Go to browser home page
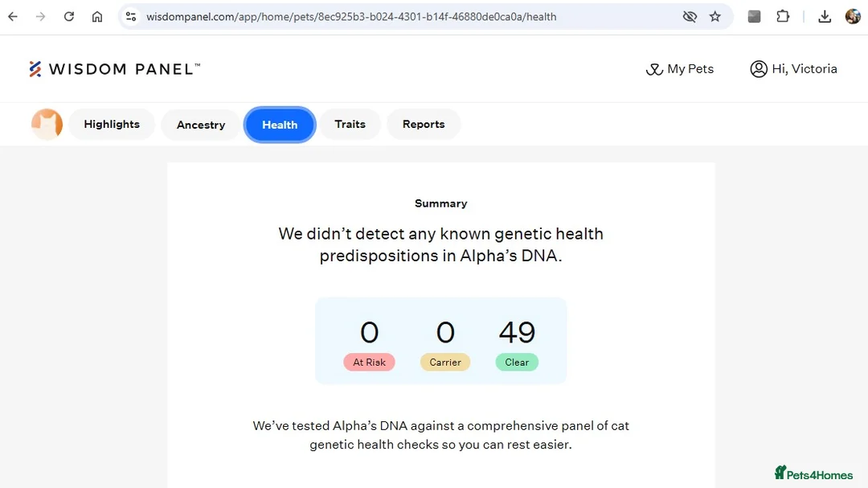868x488 pixels. [97, 16]
